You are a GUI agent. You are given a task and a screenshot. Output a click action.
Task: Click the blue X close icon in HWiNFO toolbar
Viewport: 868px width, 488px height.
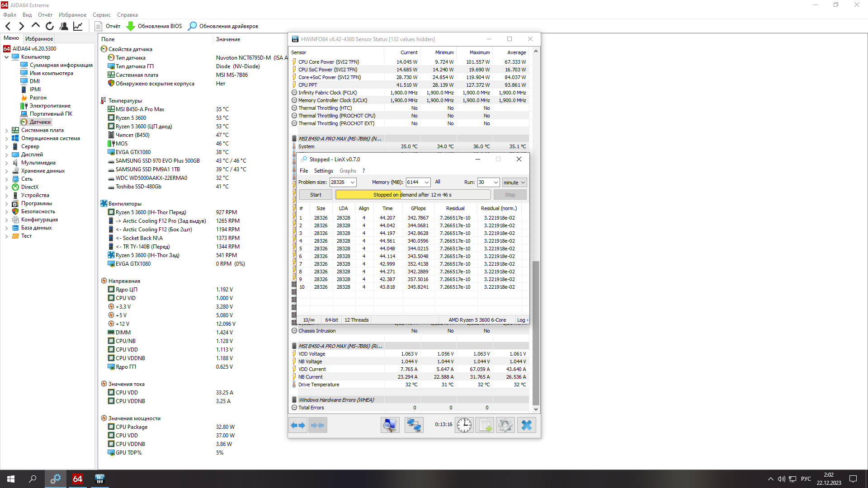tap(526, 425)
